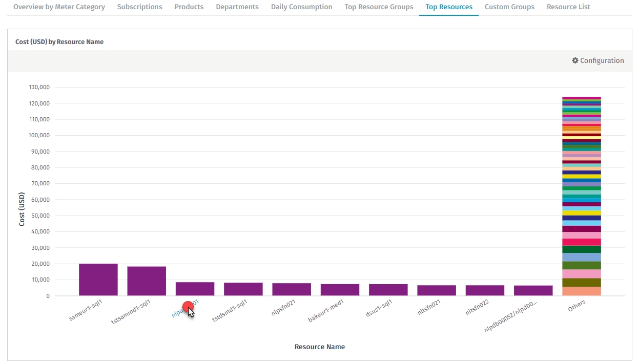Select the Departments tab
The width and height of the screenshot is (638, 364).
coord(237,7)
